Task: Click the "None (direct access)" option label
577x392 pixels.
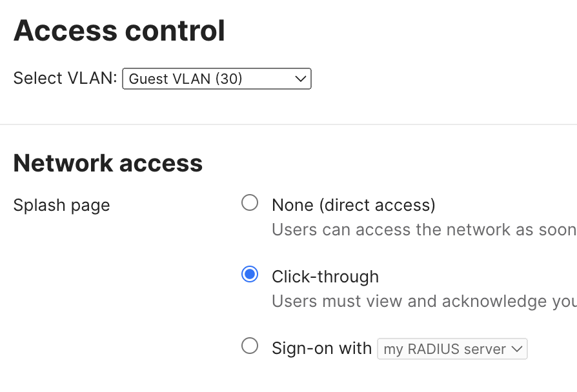Action: (x=353, y=204)
